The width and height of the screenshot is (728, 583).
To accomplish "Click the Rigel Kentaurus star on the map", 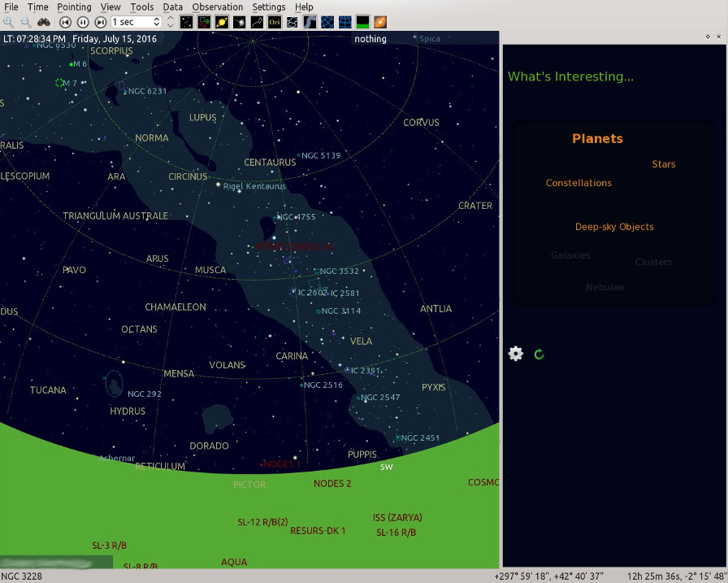I will tap(218, 185).
